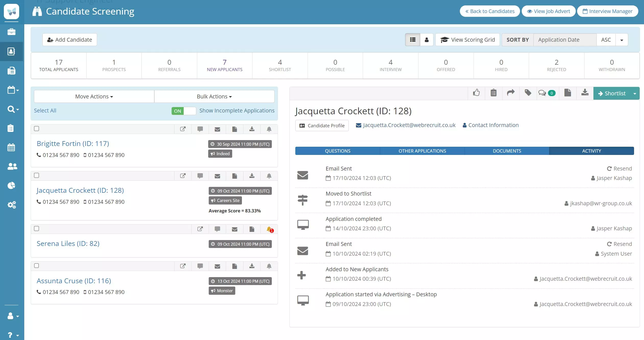Select the Interview count tile
The image size is (644, 340).
pos(390,66)
